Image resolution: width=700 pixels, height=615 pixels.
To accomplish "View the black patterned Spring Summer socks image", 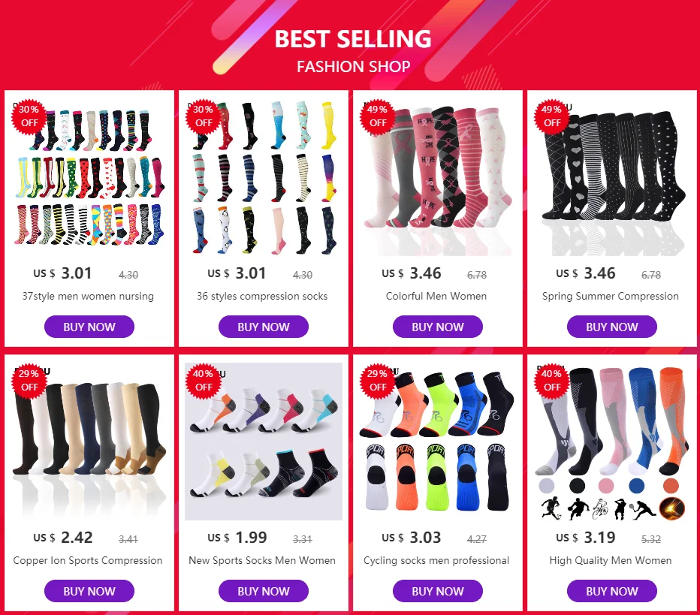I will (x=612, y=179).
